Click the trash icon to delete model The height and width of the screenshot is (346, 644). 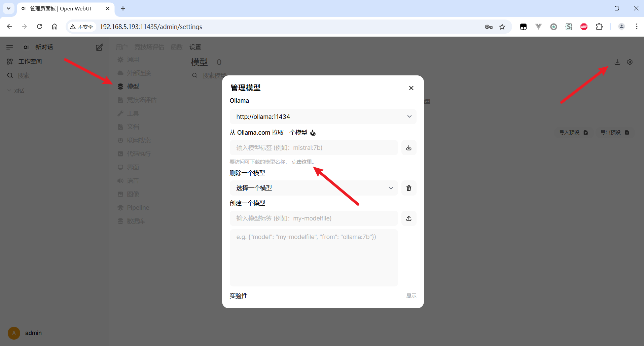point(409,188)
